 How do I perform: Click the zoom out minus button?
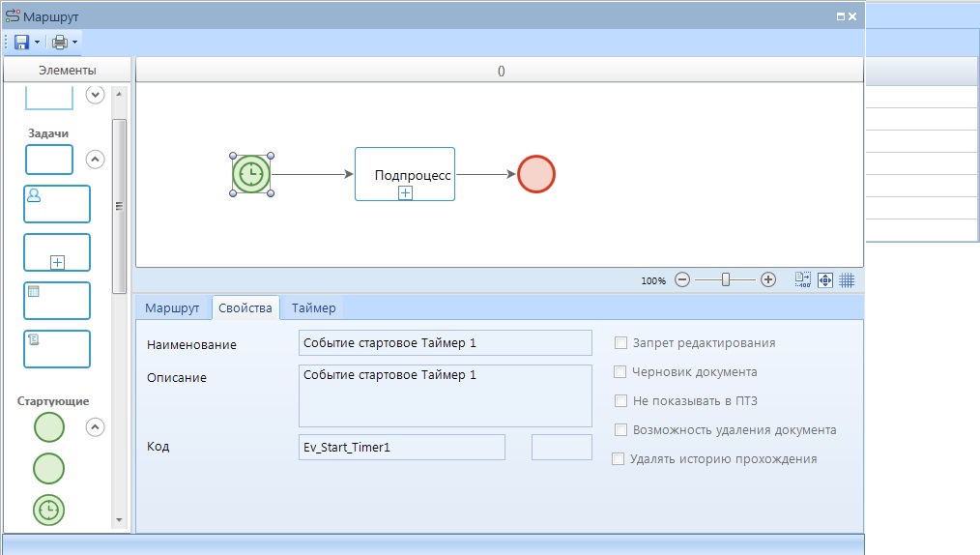click(x=682, y=279)
